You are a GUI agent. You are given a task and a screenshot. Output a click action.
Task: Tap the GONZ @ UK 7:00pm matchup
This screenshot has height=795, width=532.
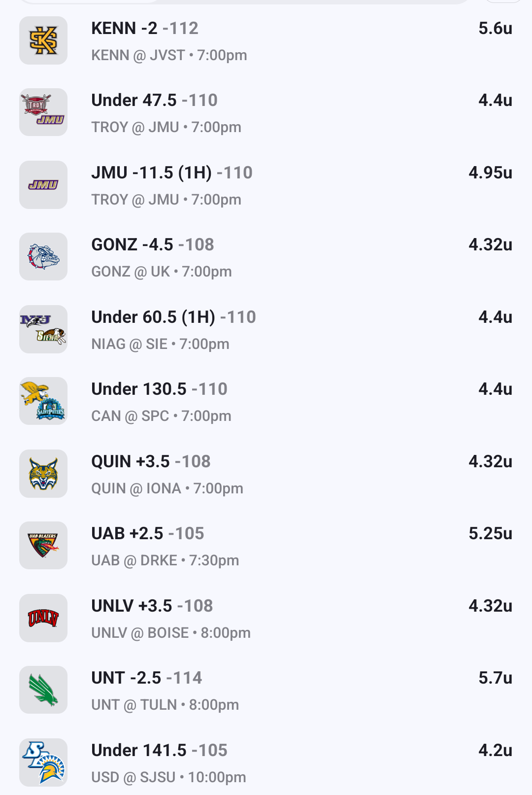(162, 272)
